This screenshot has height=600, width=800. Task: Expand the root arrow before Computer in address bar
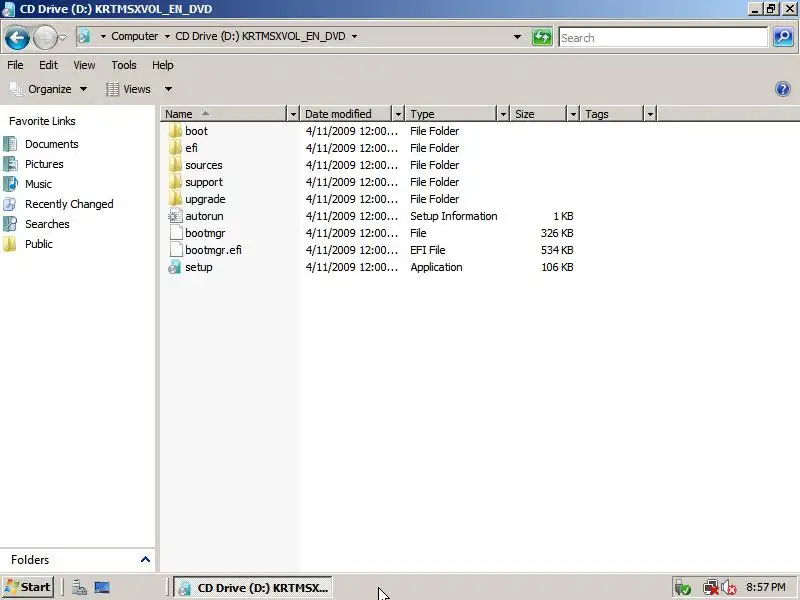pos(103,36)
